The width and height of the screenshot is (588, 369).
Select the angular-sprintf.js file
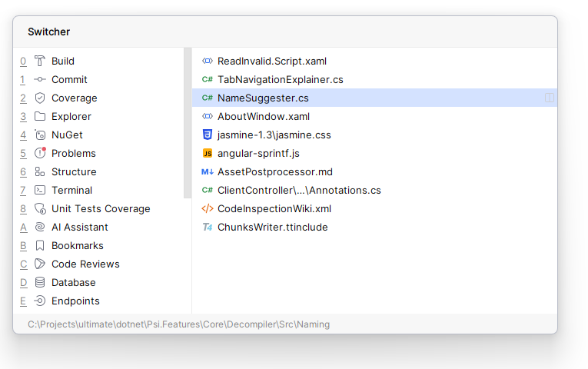[x=258, y=154]
